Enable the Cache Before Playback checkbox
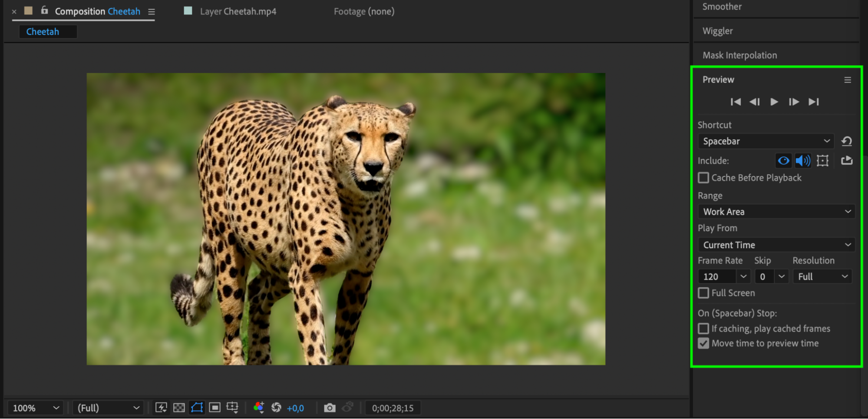The image size is (868, 419). pos(703,178)
